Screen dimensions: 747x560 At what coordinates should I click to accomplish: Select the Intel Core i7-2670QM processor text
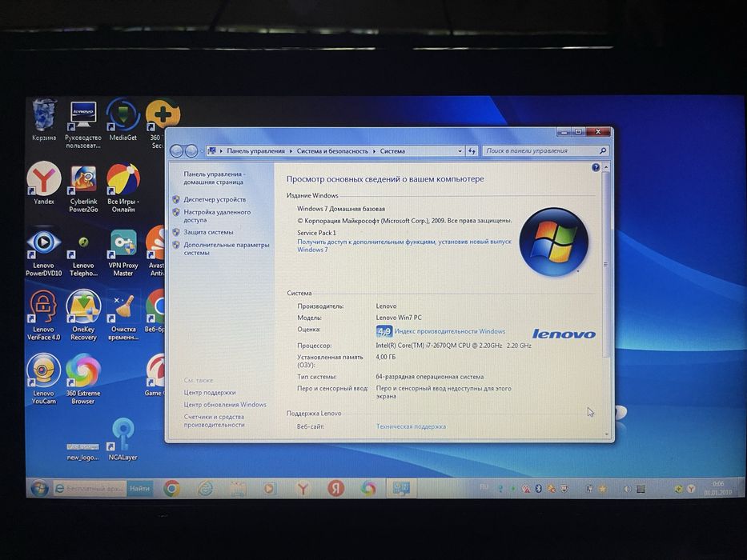(453, 346)
